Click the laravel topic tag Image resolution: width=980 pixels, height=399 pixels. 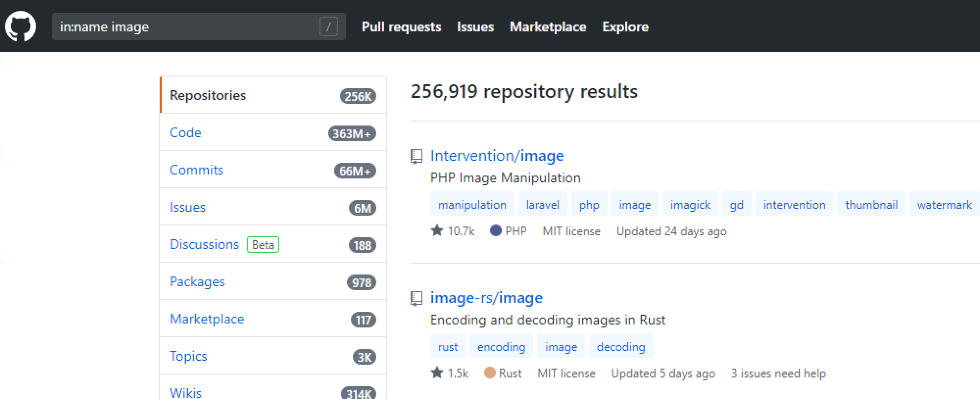point(542,204)
